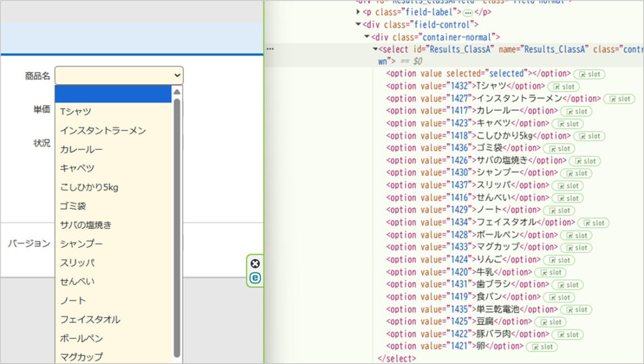The width and height of the screenshot is (644, 364).
Task: Select option value 1432 line in DevTools
Action: (465, 86)
